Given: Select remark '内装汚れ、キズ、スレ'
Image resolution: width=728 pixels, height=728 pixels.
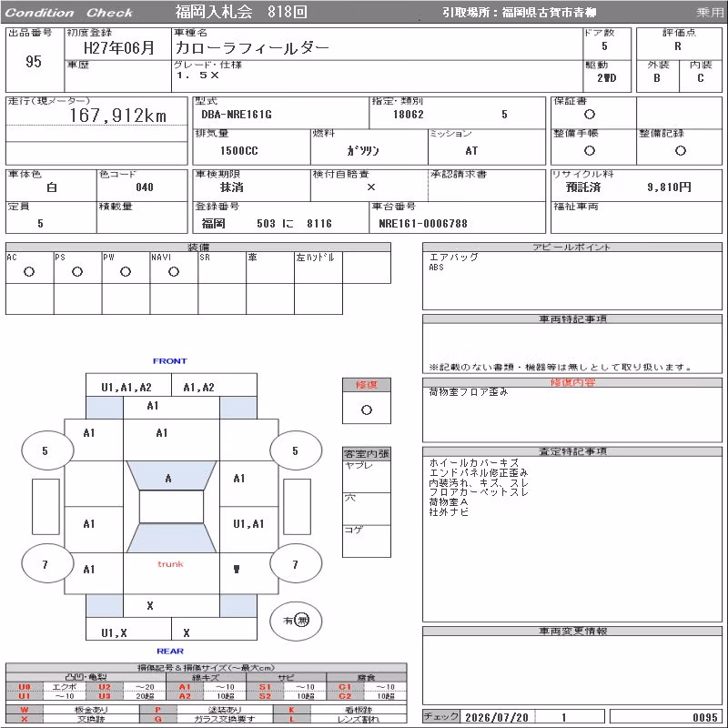Looking at the screenshot, I should point(479,482).
